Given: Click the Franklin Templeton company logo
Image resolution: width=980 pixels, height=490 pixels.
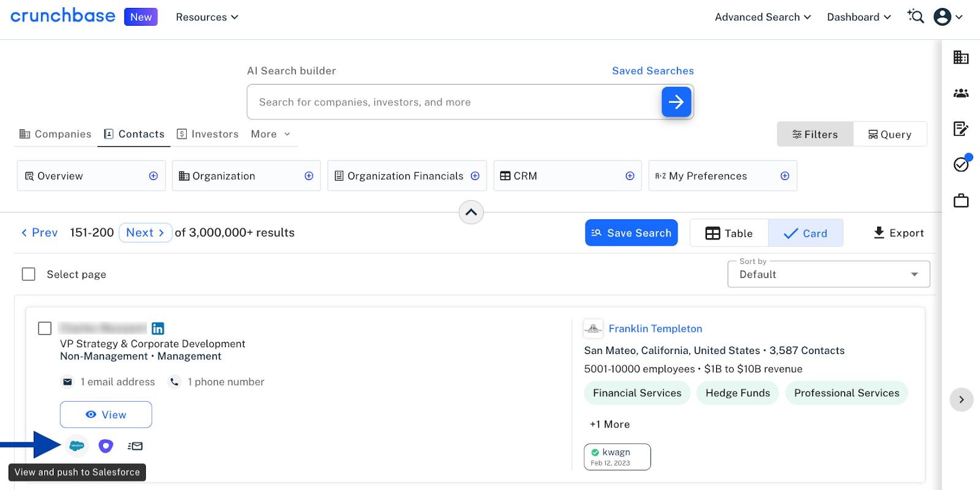Looking at the screenshot, I should click(x=593, y=329).
